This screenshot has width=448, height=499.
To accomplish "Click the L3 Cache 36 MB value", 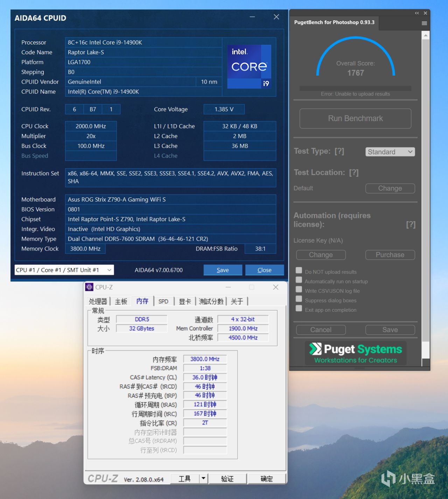I will pyautogui.click(x=240, y=146).
